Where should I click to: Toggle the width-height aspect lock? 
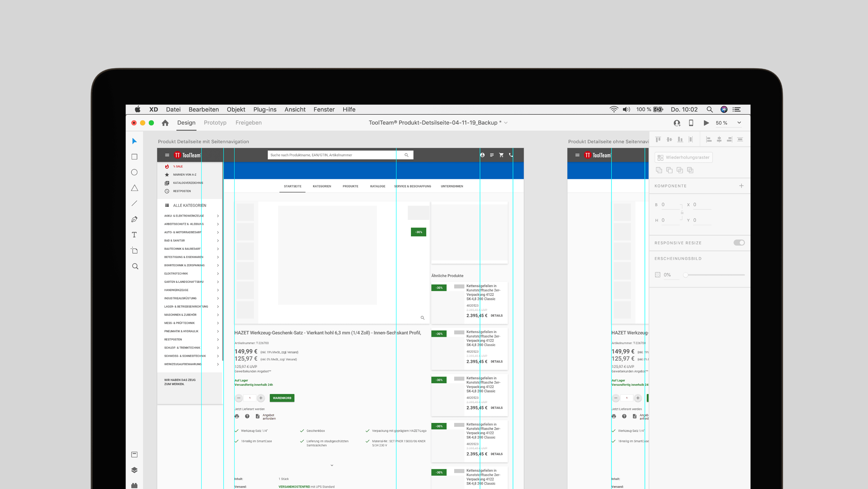coord(682,212)
